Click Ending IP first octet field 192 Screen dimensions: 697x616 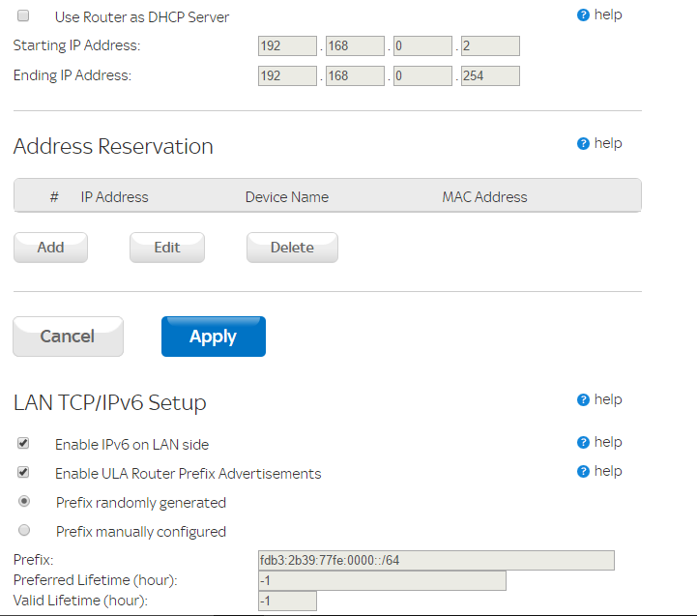(287, 75)
